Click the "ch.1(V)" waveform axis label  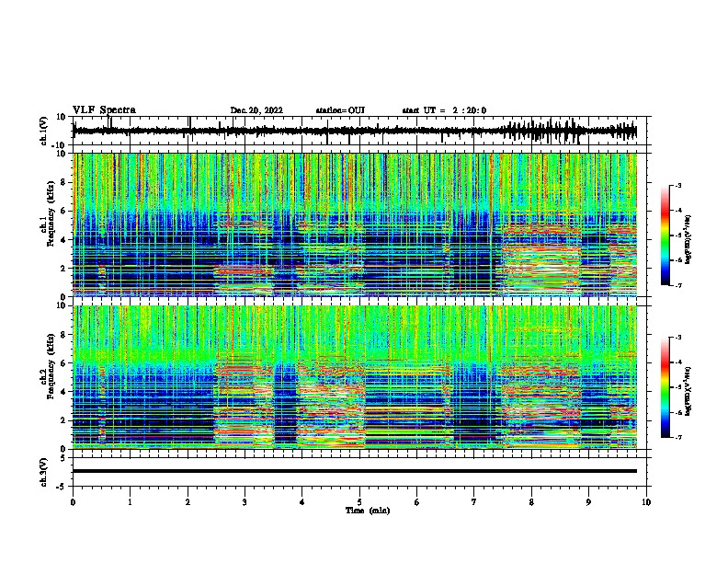[x=44, y=131]
